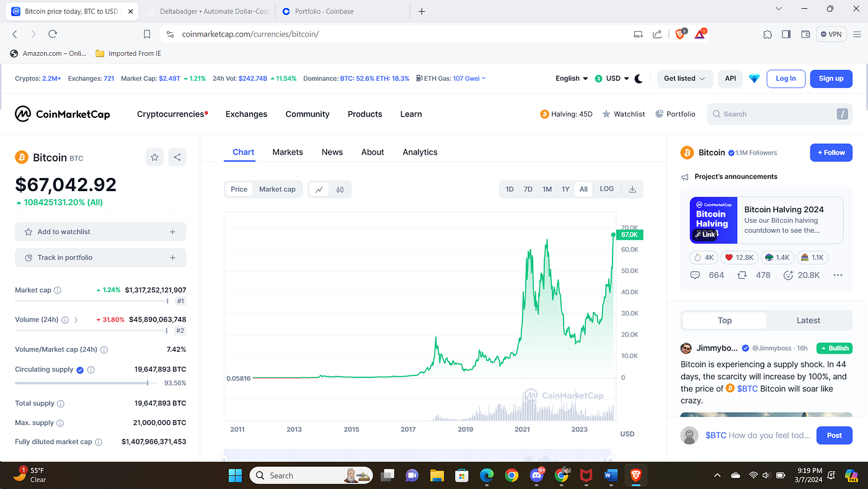Select Price chart toggle
The height and width of the screenshot is (489, 868).
239,189
